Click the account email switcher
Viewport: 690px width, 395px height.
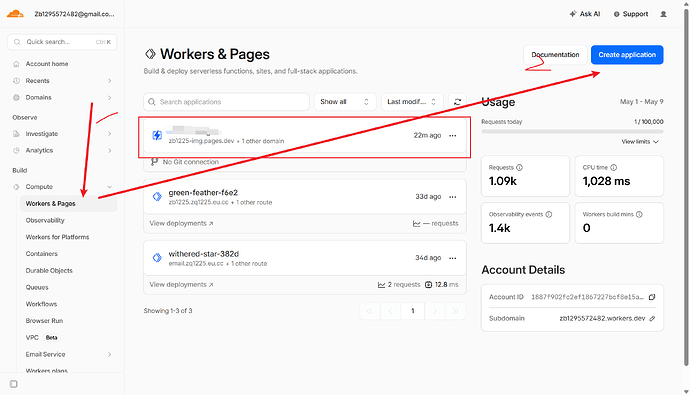(x=74, y=14)
